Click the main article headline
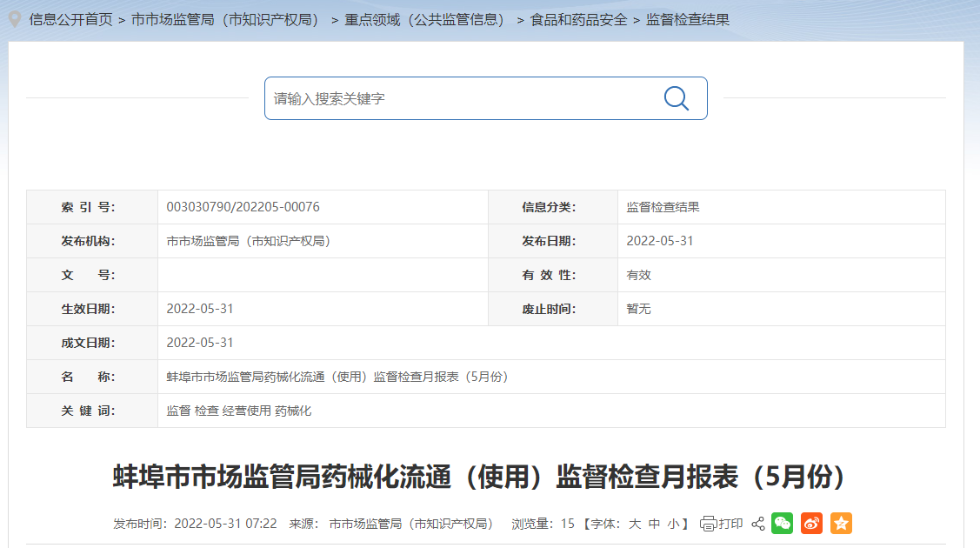The image size is (980, 548). [479, 477]
